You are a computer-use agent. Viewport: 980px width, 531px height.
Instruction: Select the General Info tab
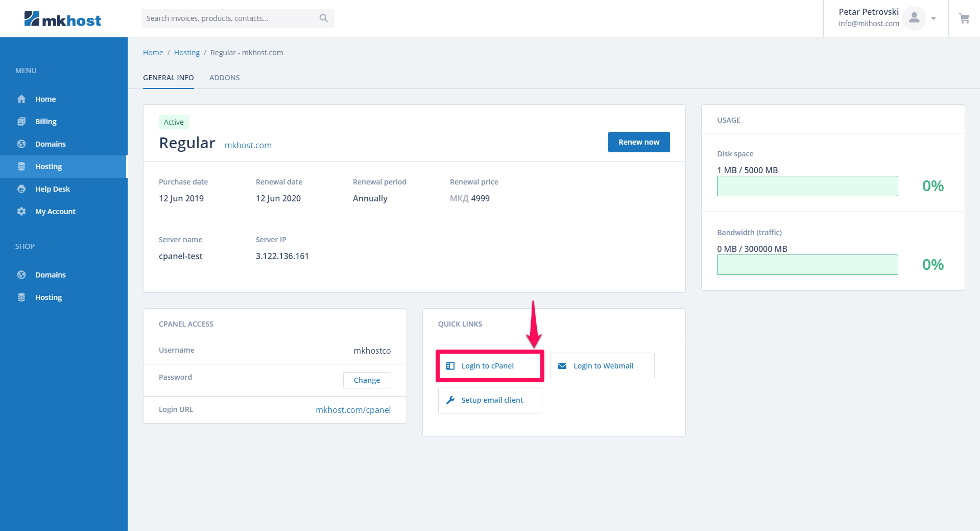pyautogui.click(x=168, y=78)
